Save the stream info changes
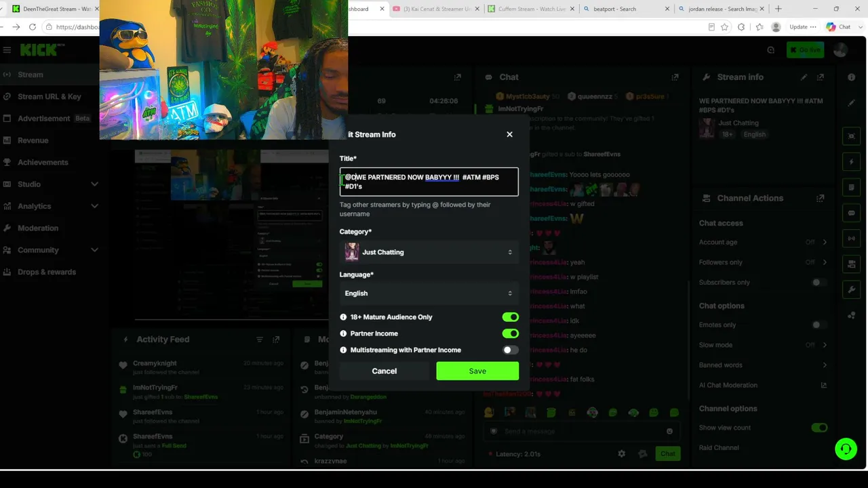Screen dimensions: 868x488 477,371
